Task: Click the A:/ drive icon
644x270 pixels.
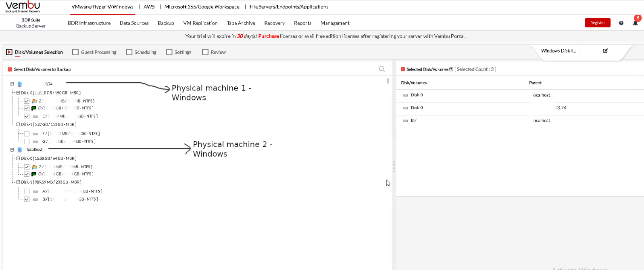Action: [x=35, y=191]
